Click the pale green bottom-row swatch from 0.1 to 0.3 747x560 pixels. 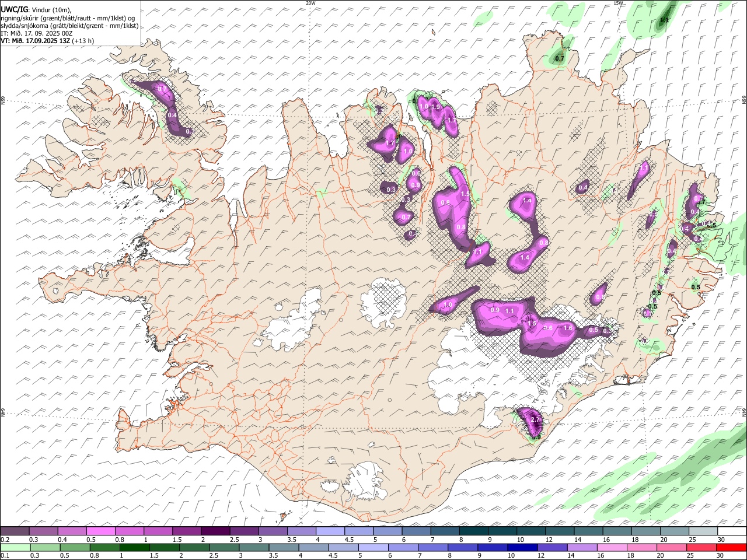click(x=15, y=547)
